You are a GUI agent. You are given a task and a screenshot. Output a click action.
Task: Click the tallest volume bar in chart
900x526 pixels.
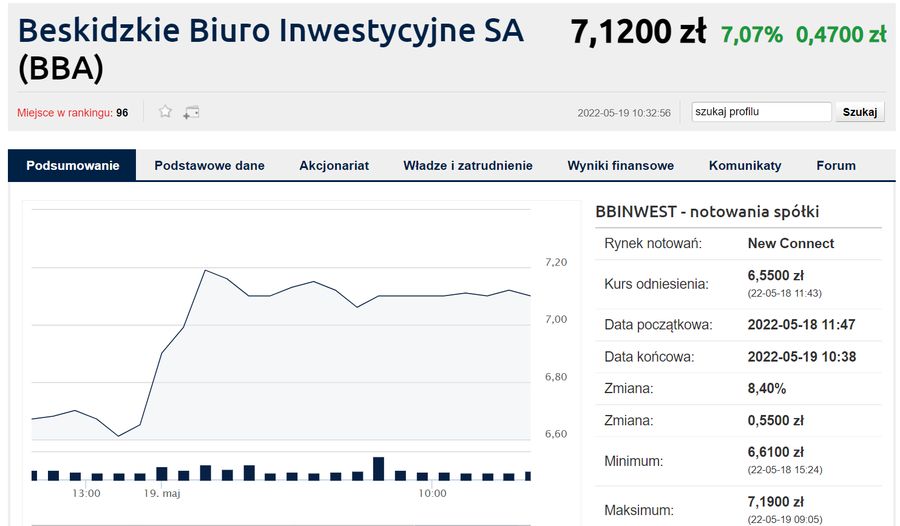[x=379, y=469]
